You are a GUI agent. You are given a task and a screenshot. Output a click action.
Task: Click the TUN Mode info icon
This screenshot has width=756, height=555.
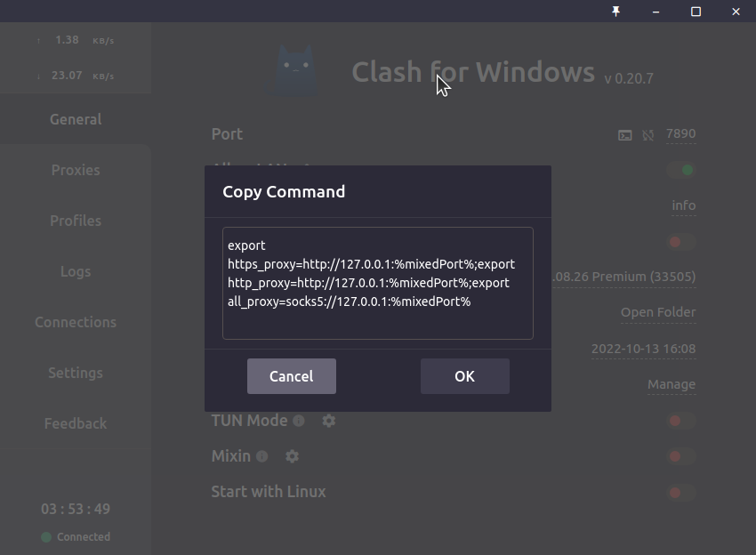point(299,421)
